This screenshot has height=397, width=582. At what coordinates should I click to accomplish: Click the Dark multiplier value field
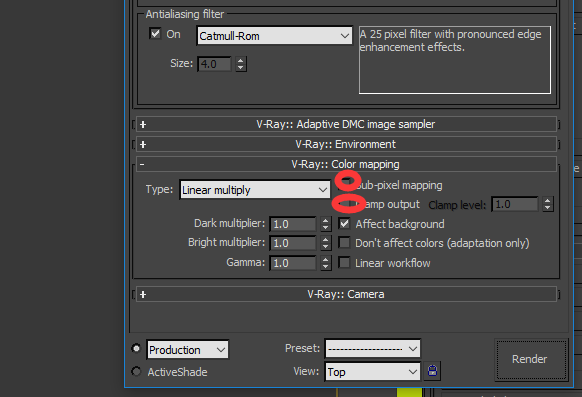pos(293,224)
